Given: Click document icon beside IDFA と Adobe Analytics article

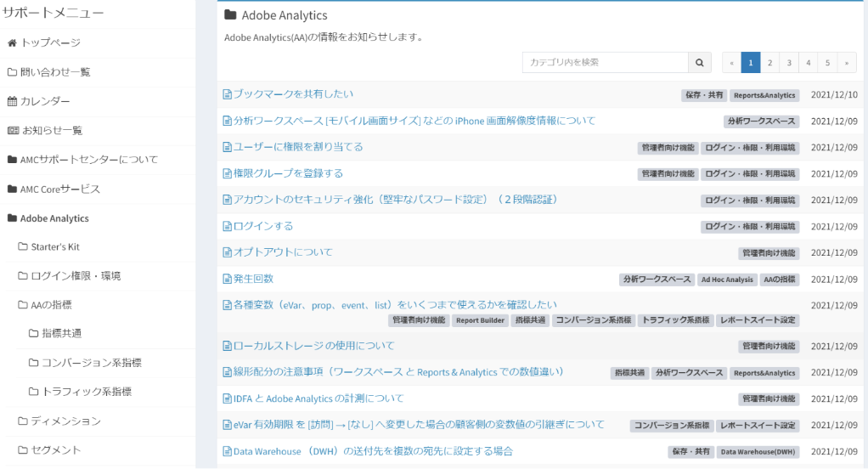Looking at the screenshot, I should pyautogui.click(x=227, y=398).
